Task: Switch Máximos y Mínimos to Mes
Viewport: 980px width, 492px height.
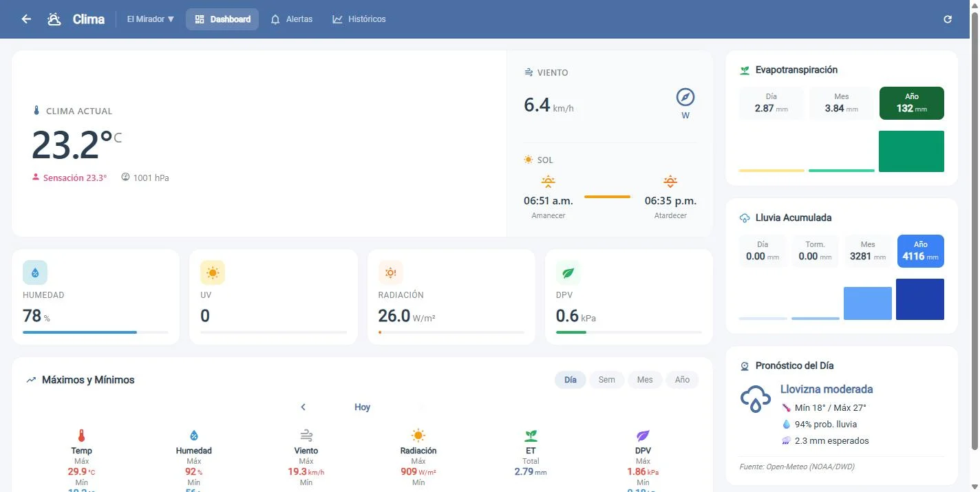Action: pyautogui.click(x=645, y=380)
